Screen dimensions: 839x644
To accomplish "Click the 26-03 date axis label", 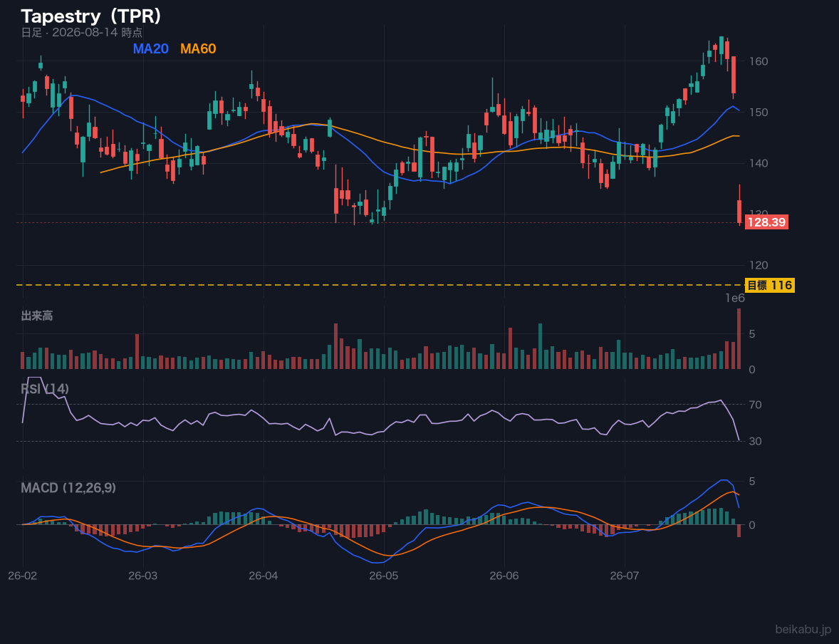I will (143, 576).
